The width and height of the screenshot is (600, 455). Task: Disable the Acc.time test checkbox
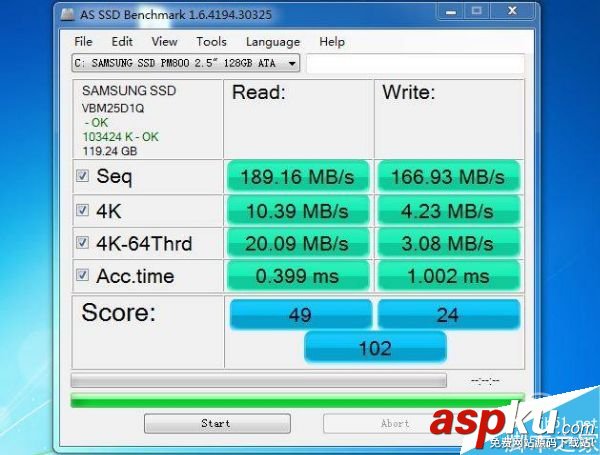pos(82,275)
